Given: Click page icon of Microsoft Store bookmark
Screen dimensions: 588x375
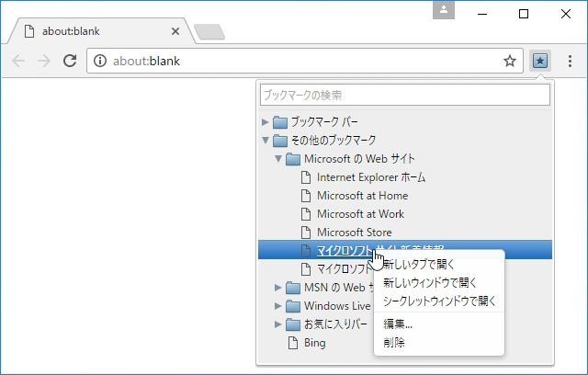Looking at the screenshot, I should click(x=306, y=233).
